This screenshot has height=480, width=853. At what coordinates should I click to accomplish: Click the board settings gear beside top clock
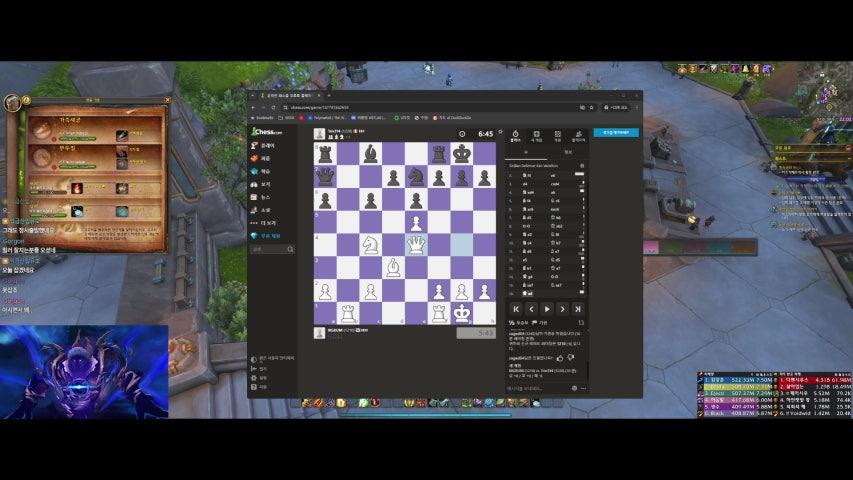point(500,132)
